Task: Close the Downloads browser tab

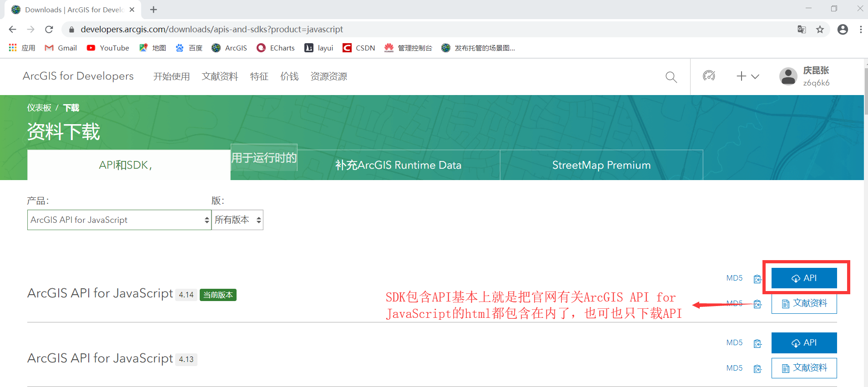Action: (x=132, y=10)
